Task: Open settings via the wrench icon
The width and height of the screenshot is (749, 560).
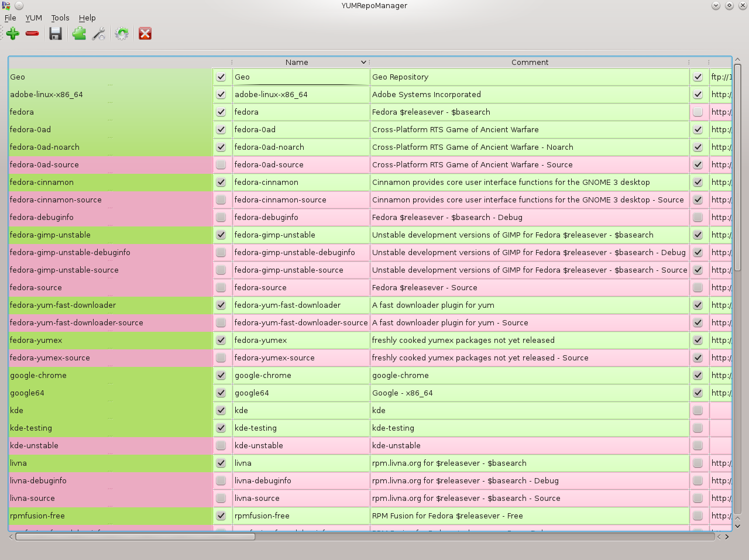Action: (99, 34)
